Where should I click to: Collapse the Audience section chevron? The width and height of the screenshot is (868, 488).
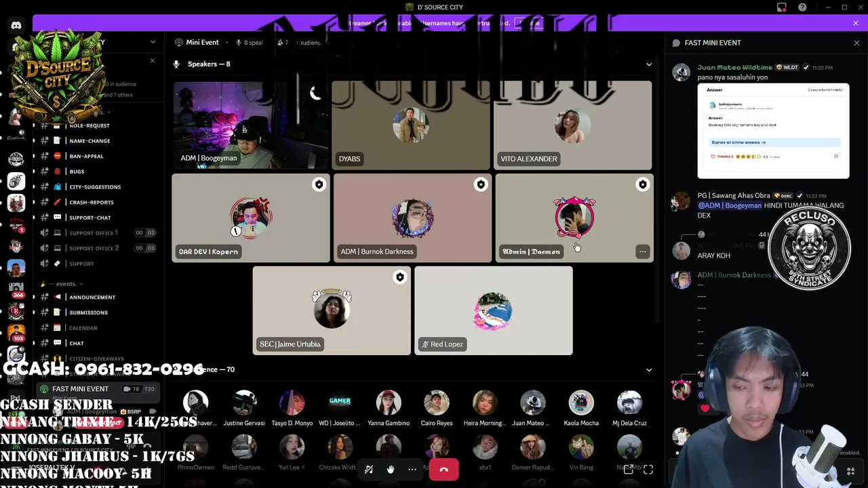[x=649, y=370]
